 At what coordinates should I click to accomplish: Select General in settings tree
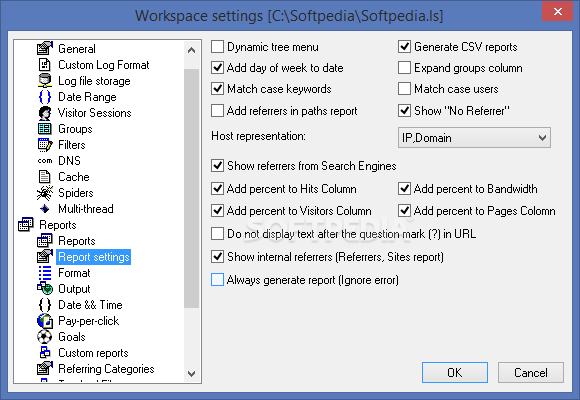coord(77,49)
